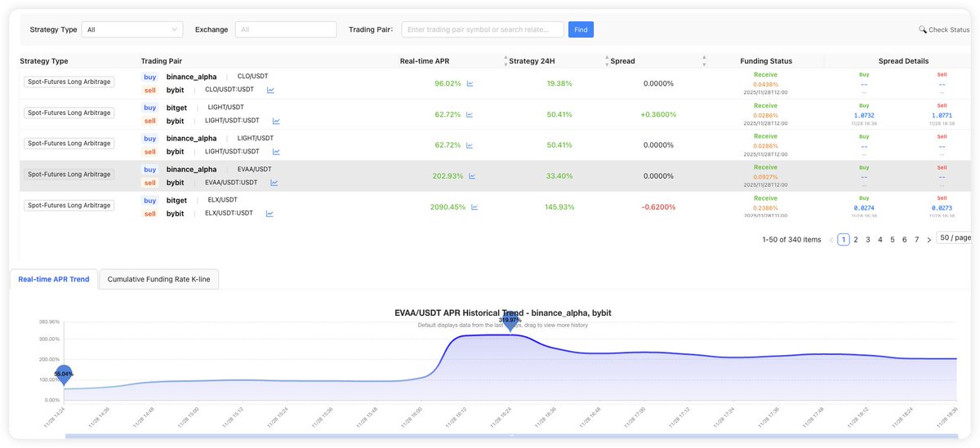Click the Funding Status column header
The height and width of the screenshot is (448, 980).
click(766, 61)
